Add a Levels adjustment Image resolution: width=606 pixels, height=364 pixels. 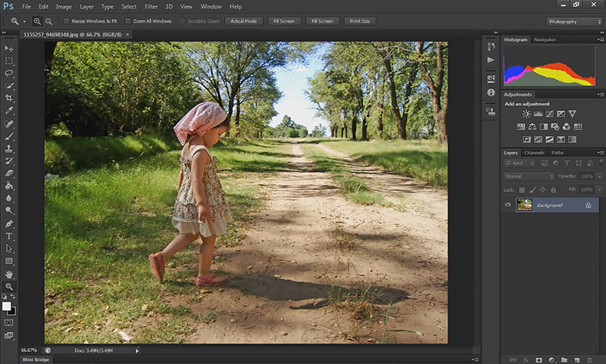coord(538,114)
